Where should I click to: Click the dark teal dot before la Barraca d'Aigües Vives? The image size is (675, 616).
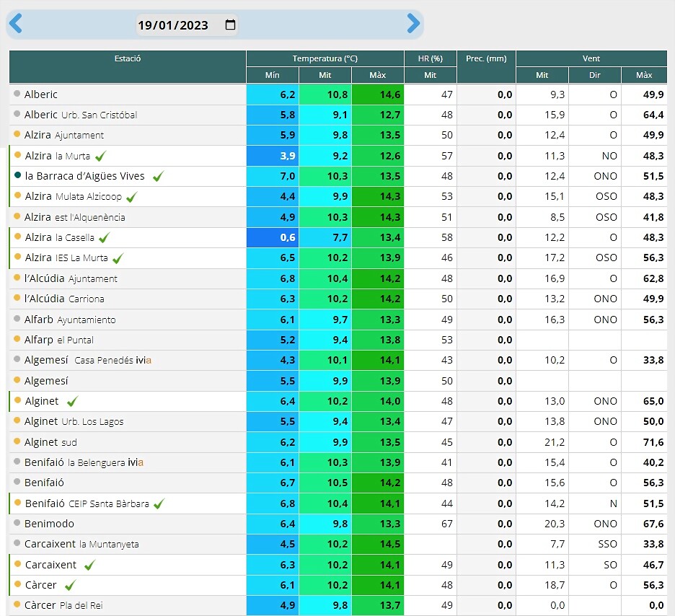click(x=17, y=175)
